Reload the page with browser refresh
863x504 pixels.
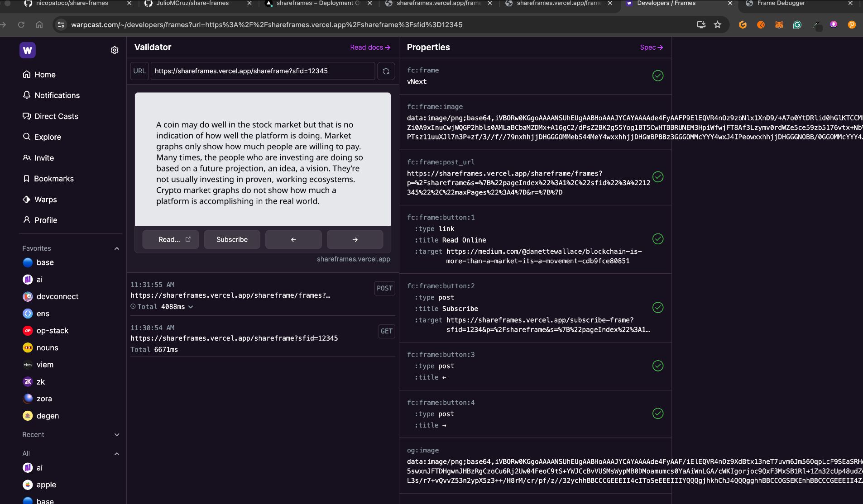[21, 25]
